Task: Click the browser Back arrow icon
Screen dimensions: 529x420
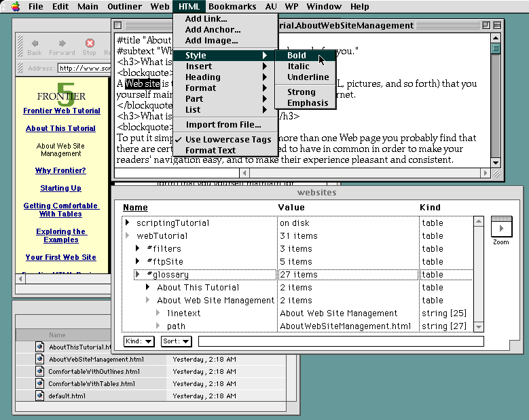Action: coord(34,43)
